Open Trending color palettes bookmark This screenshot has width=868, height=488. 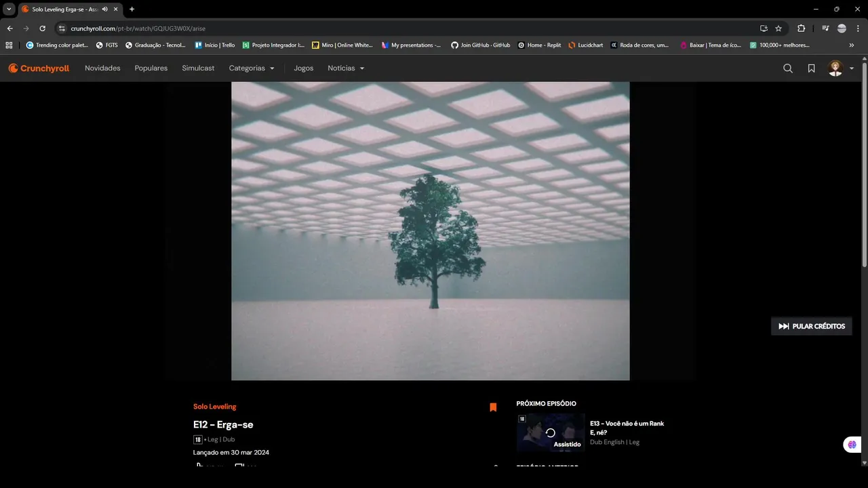click(57, 45)
